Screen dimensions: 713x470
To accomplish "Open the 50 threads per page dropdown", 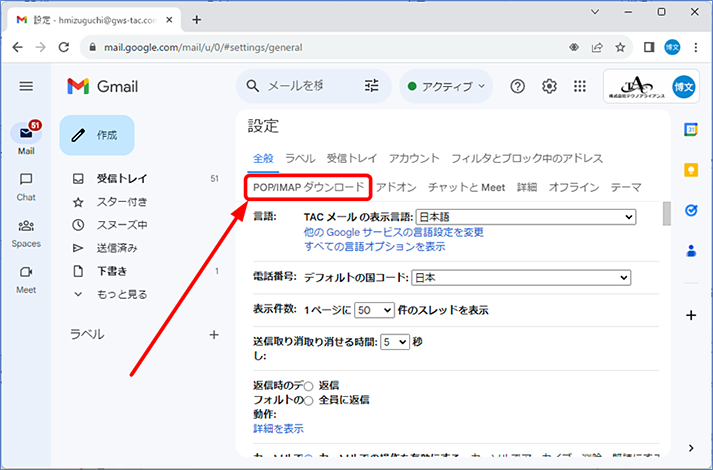I will click(x=374, y=310).
